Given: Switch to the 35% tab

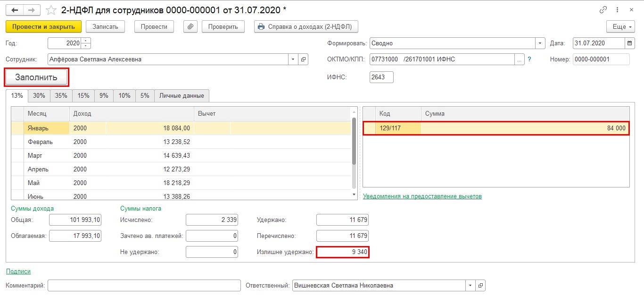Looking at the screenshot, I should click(x=61, y=95).
